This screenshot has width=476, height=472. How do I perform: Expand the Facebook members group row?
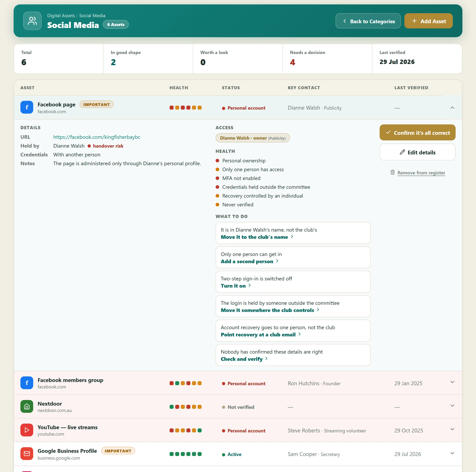pyautogui.click(x=452, y=382)
